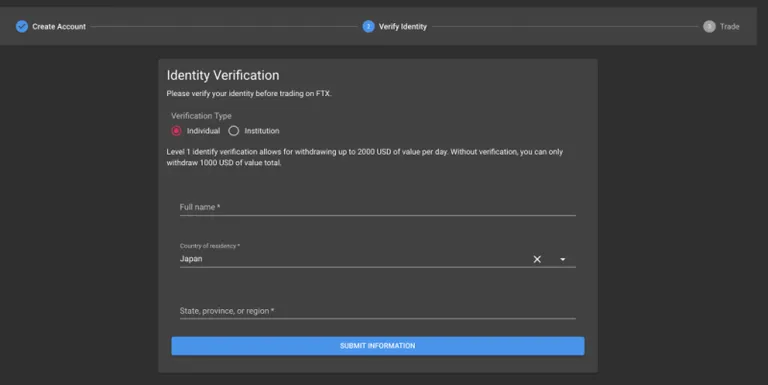
Task: Select the Institution verification type
Action: tap(234, 131)
